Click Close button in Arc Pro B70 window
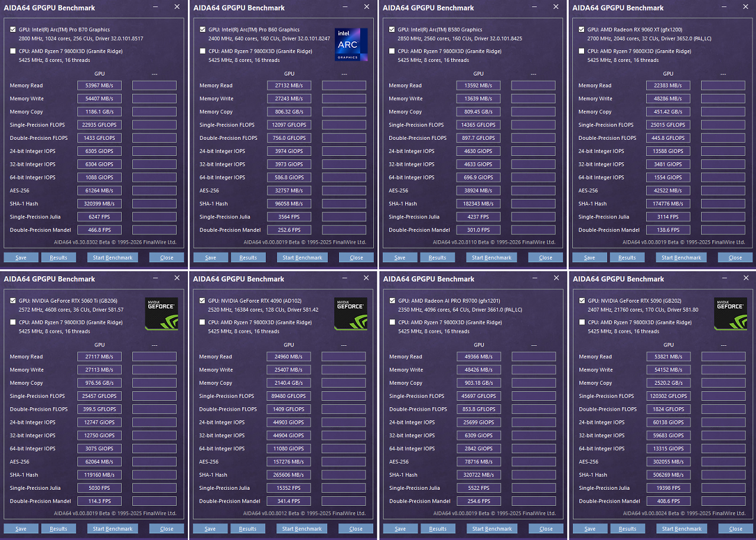 click(x=167, y=257)
